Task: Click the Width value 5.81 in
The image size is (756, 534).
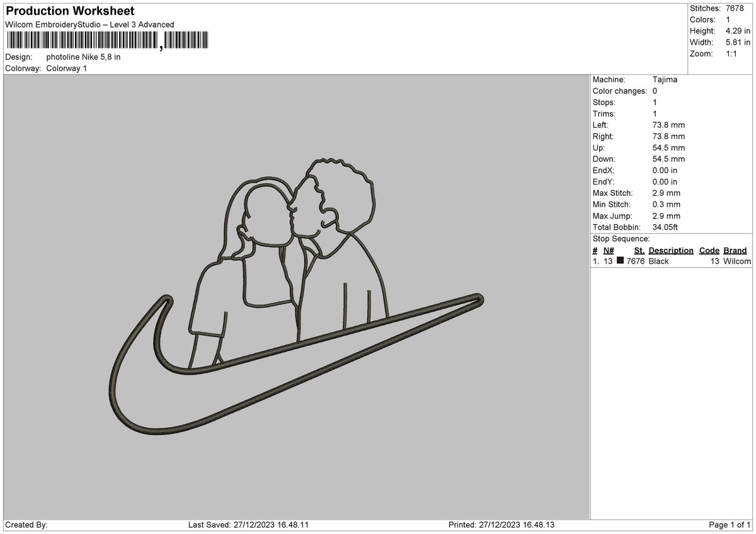Action: point(738,42)
